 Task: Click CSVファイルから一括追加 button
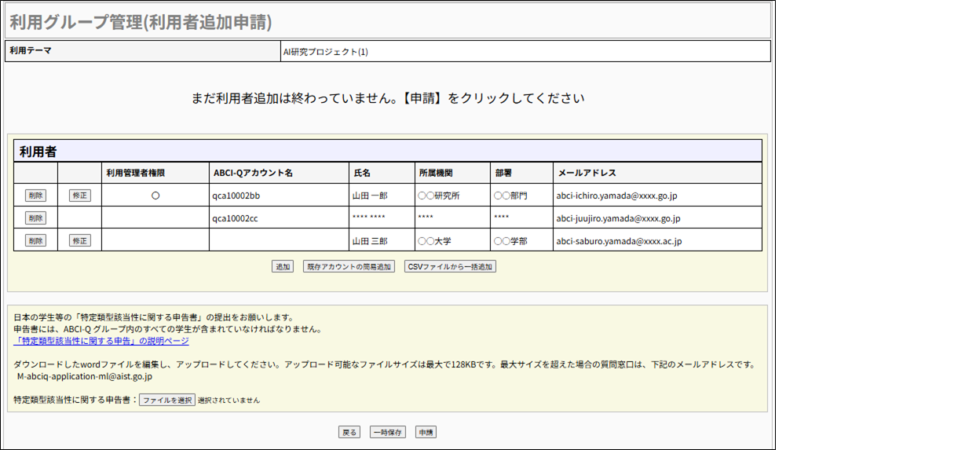[450, 267]
